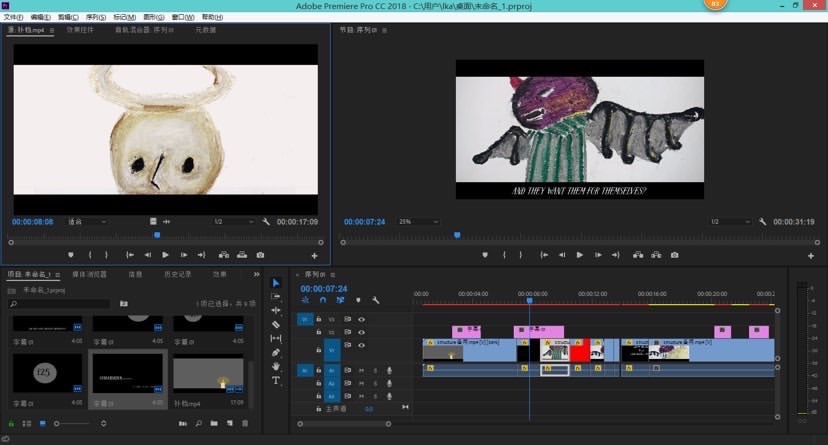Switch to the 效果控件 tab

coord(80,30)
